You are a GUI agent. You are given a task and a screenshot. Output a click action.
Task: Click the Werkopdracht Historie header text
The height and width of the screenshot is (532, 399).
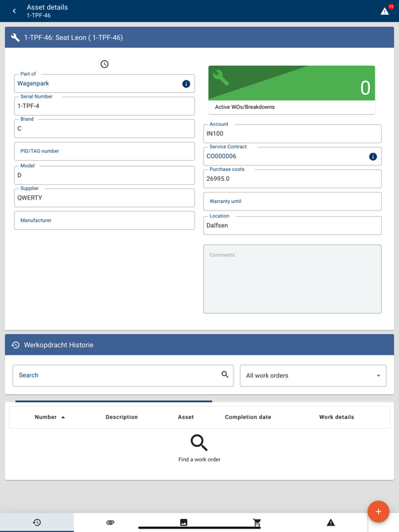pos(58,345)
